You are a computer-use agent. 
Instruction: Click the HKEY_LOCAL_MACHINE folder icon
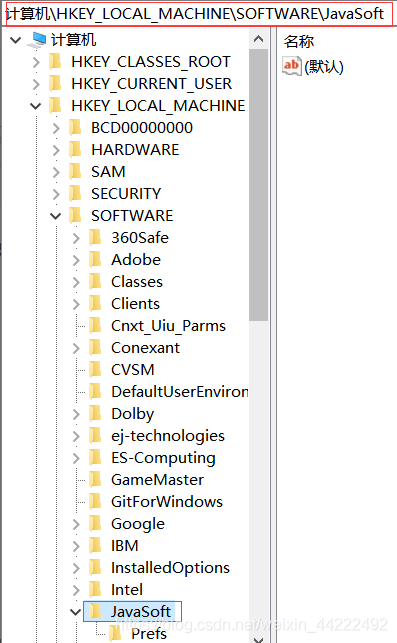pyautogui.click(x=55, y=106)
